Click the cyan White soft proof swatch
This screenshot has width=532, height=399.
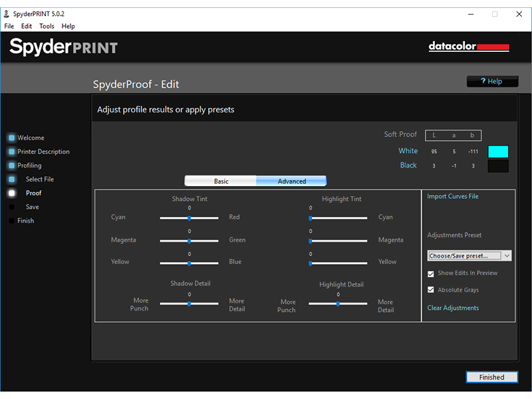498,152
